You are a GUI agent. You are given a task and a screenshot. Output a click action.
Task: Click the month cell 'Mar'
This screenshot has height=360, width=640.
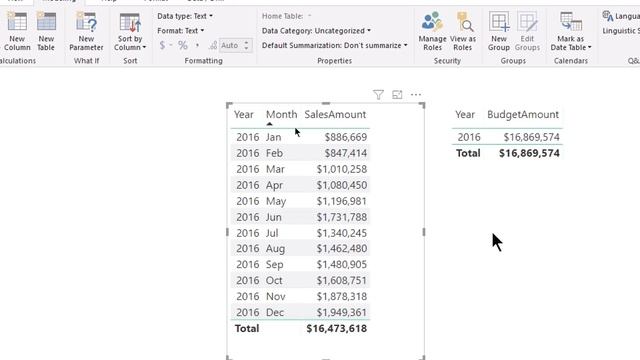(x=275, y=169)
